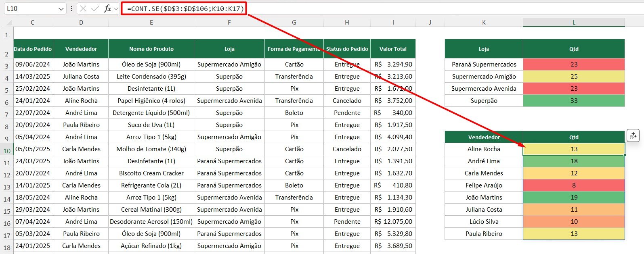This screenshot has width=644, height=254.
Task: Click the Valor Total header cell
Action: coord(393,49)
